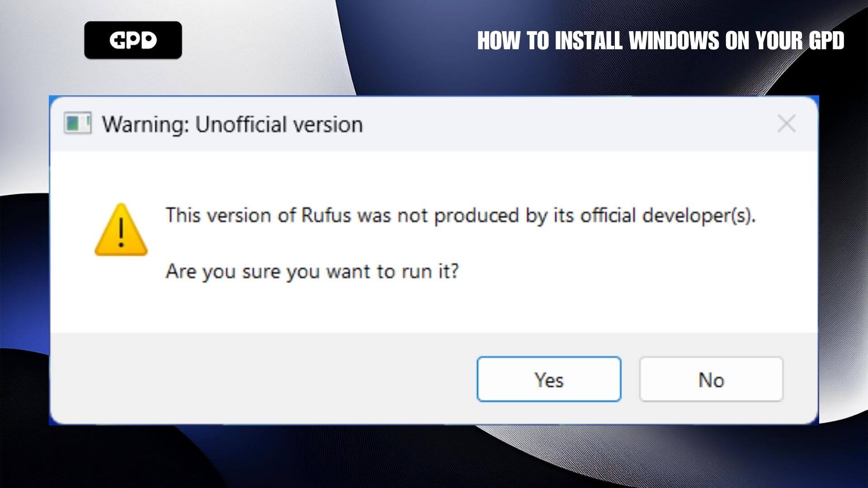Click the word 'Warning:' in the title bar
This screenshot has width=868, height=488.
point(145,124)
